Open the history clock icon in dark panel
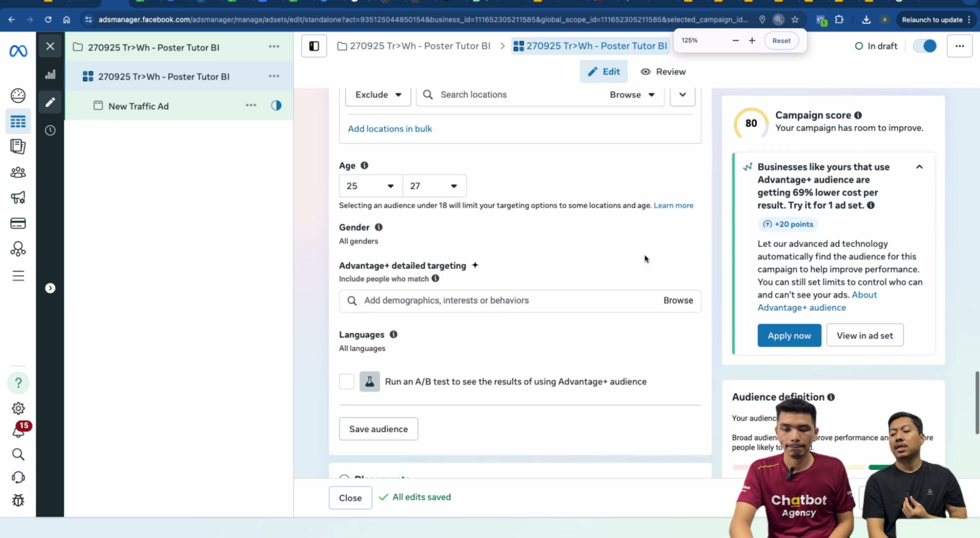Screen dimensions: 980x538 point(50,131)
